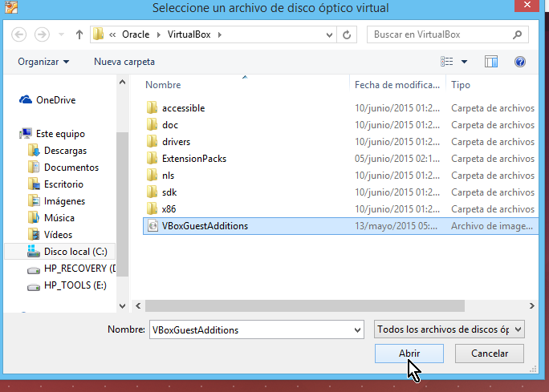Click the horizontal scrollbar left arrow
The image size is (549, 392).
[138, 306]
